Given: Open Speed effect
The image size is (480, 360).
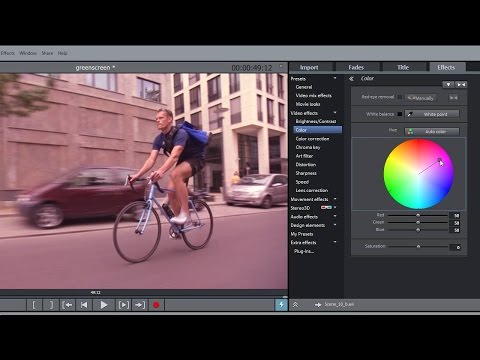Looking at the screenshot, I should pos(302,182).
